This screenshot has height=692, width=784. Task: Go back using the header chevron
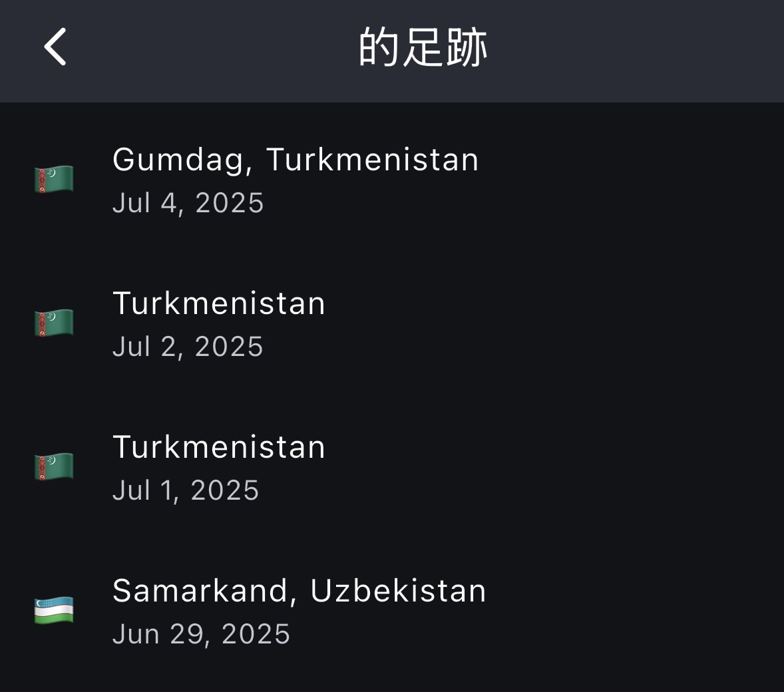pyautogui.click(x=55, y=47)
